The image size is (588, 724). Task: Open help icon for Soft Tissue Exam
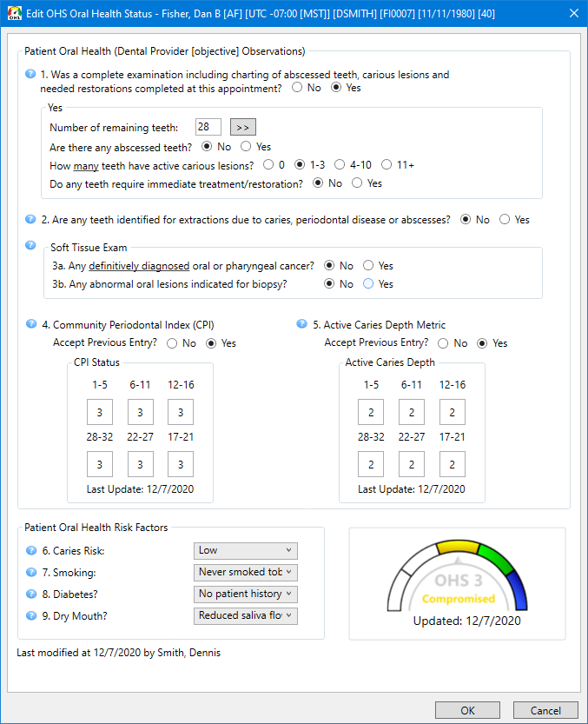[x=30, y=247]
